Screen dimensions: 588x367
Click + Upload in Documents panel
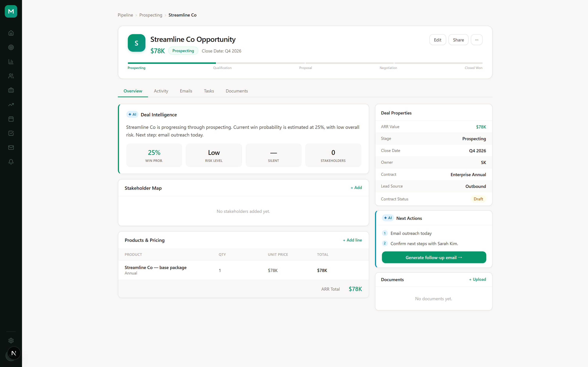pos(477,279)
